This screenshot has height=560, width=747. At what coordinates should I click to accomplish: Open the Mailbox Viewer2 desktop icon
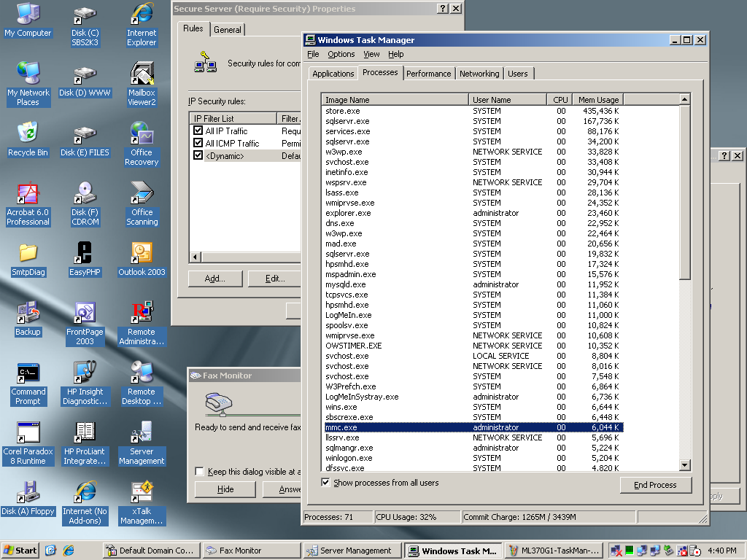click(x=142, y=84)
